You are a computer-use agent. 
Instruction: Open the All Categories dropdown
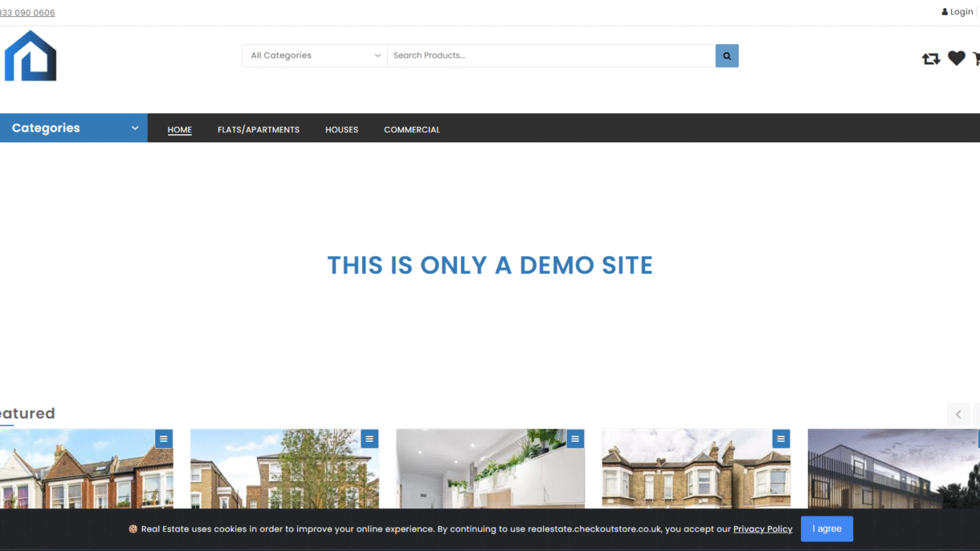click(315, 55)
